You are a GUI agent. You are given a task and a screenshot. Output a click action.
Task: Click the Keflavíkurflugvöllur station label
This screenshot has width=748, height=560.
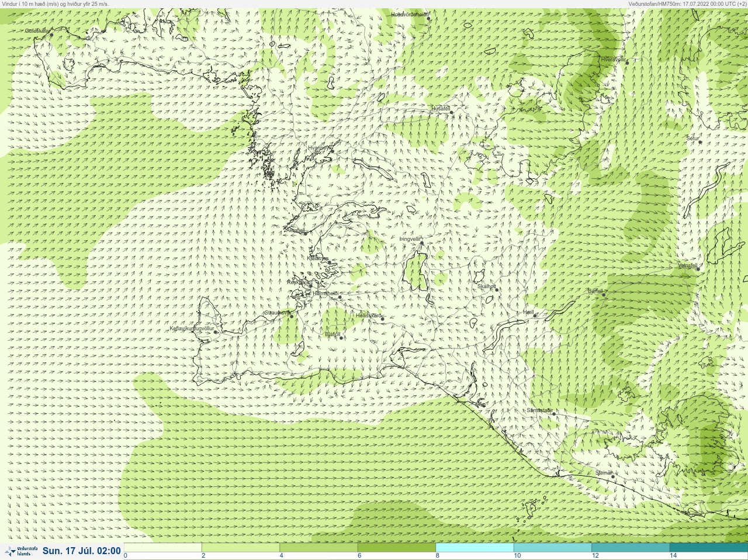tap(192, 329)
